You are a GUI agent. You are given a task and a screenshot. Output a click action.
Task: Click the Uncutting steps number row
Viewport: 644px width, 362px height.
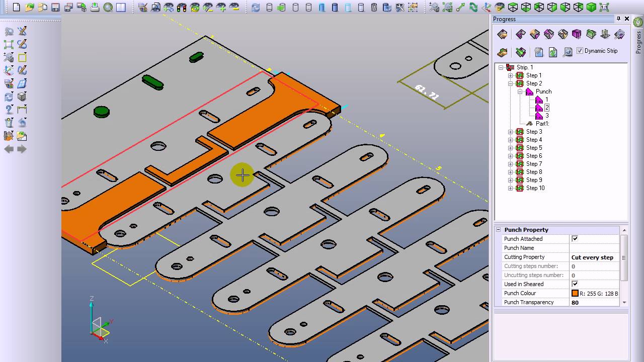pos(557,275)
